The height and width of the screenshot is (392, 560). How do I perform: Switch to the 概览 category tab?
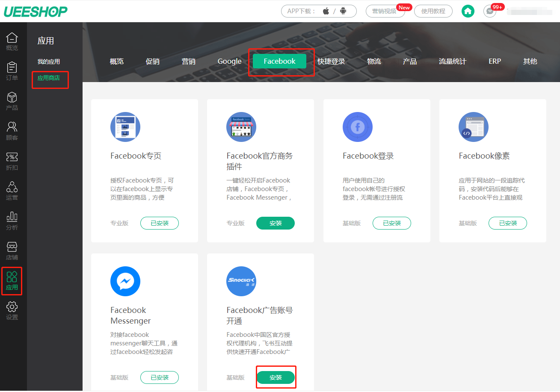click(117, 61)
